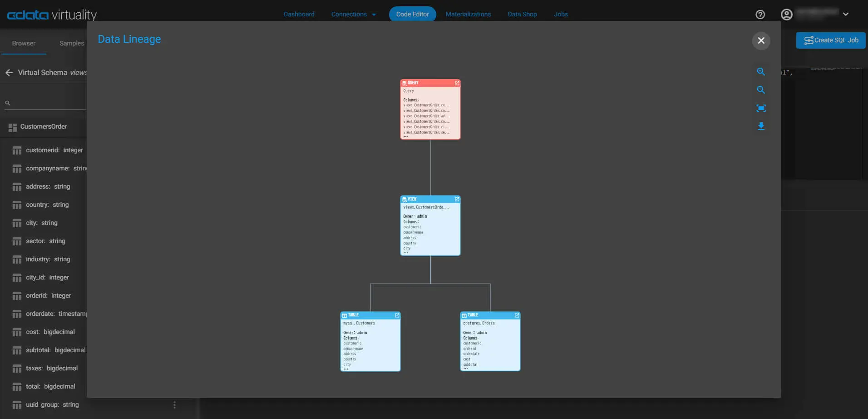Select the total: bigdecimal column
The image size is (868, 419).
50,386
